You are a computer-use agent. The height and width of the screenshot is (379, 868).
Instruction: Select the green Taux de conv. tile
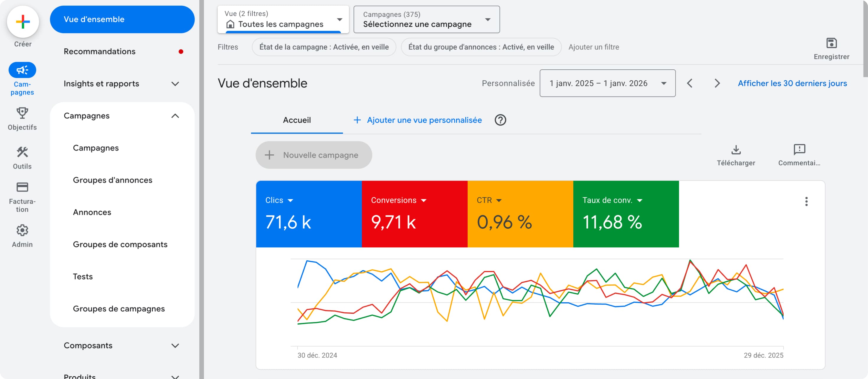pyautogui.click(x=626, y=214)
